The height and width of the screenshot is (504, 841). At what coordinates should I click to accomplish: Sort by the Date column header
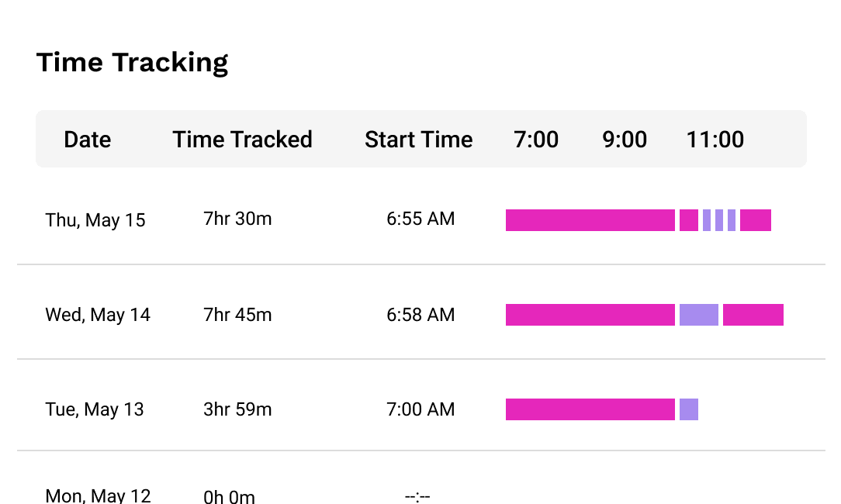(x=87, y=140)
